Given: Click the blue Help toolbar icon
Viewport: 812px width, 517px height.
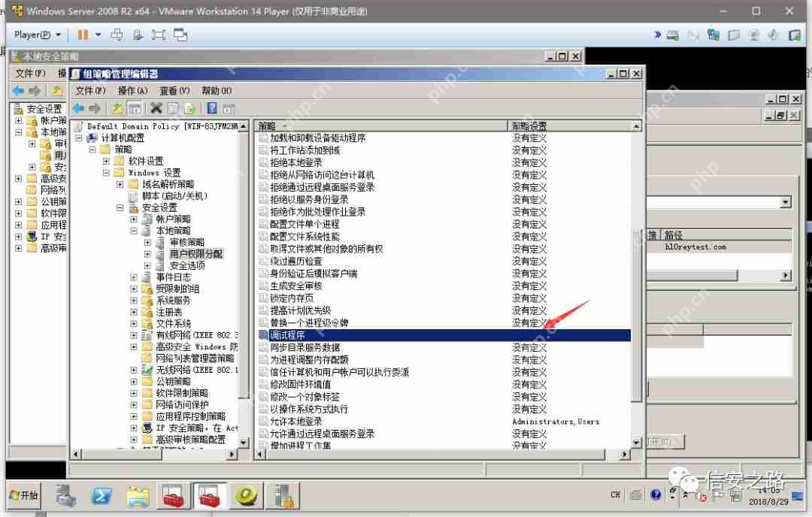Looking at the screenshot, I should 212,108.
